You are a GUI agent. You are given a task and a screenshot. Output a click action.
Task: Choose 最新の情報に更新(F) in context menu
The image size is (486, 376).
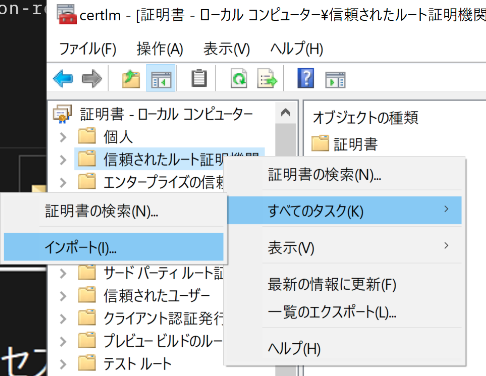click(x=345, y=284)
